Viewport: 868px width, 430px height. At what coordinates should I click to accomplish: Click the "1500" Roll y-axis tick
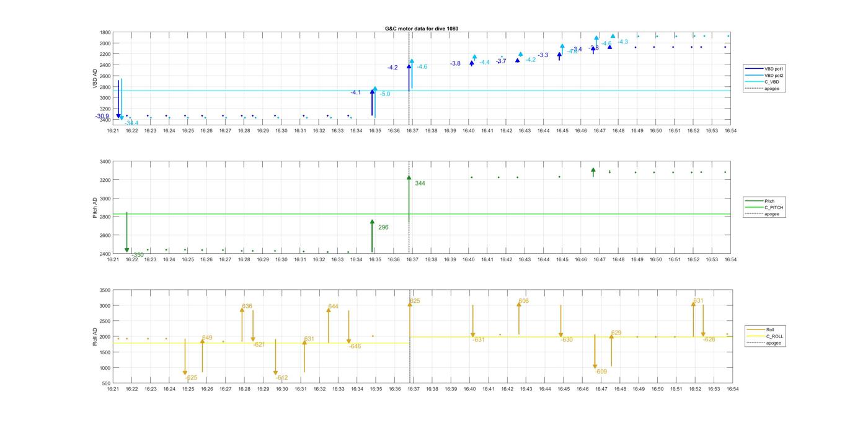[105, 352]
